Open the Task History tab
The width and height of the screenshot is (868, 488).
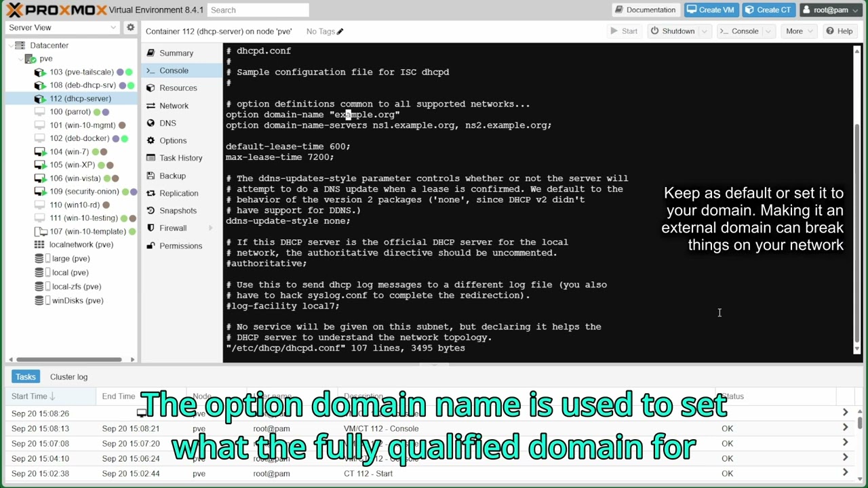180,158
